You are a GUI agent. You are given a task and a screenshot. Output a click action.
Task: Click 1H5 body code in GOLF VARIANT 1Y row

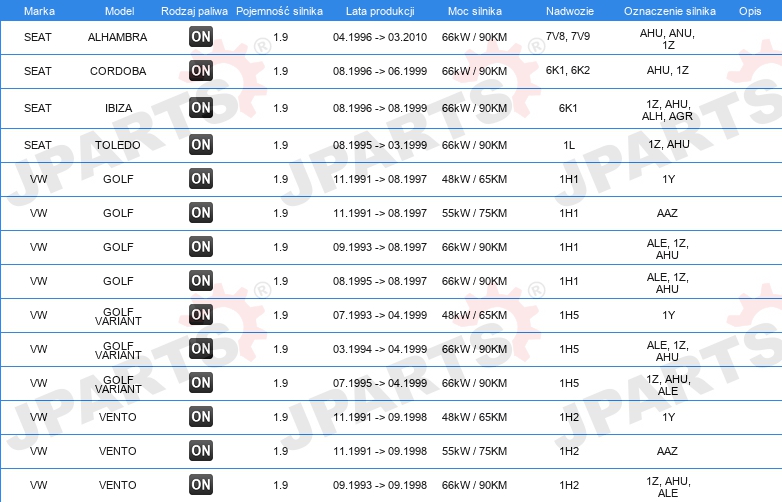point(569,315)
